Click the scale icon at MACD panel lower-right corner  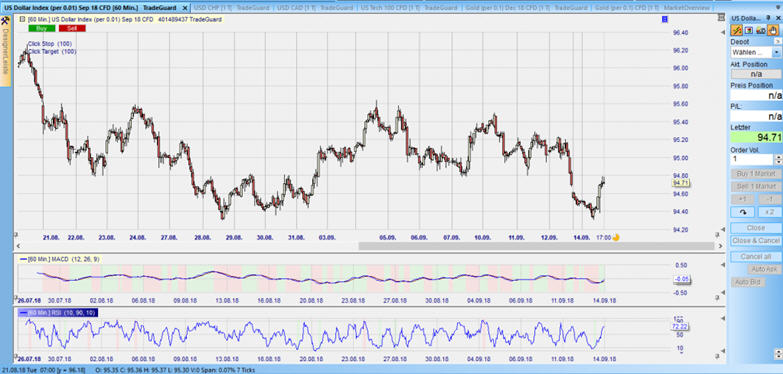coord(717,298)
